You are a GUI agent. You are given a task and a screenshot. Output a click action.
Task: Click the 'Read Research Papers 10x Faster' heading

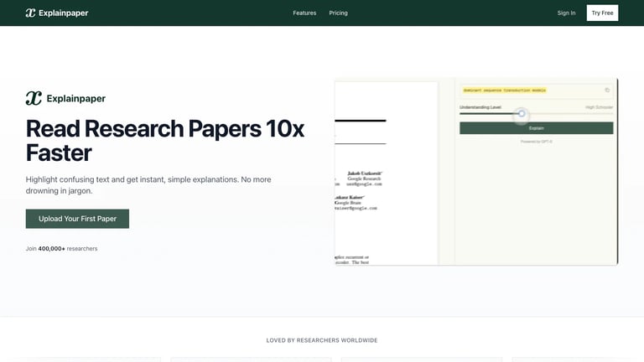pyautogui.click(x=164, y=141)
